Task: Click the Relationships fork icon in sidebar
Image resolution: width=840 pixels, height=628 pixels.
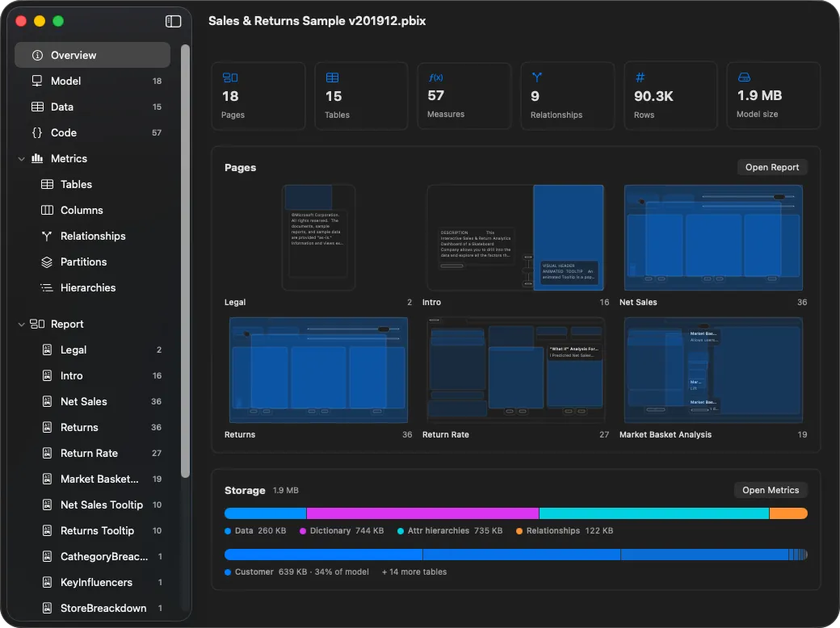Action: (47, 236)
